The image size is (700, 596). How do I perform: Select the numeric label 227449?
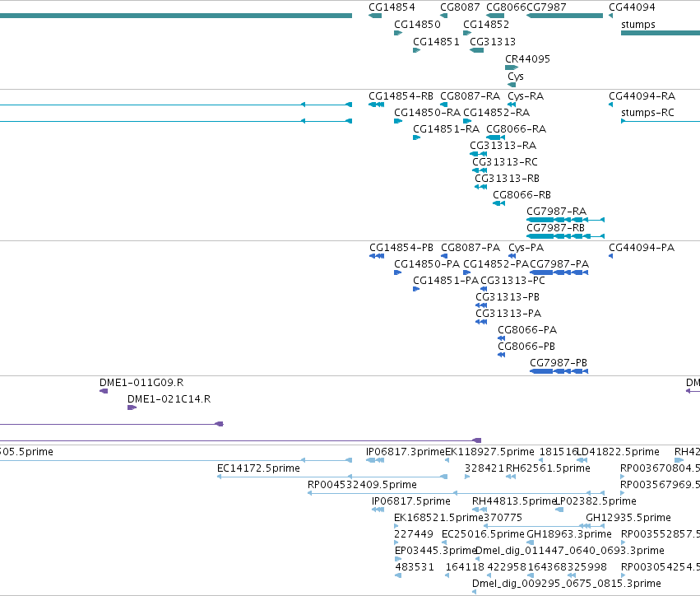pos(414,534)
